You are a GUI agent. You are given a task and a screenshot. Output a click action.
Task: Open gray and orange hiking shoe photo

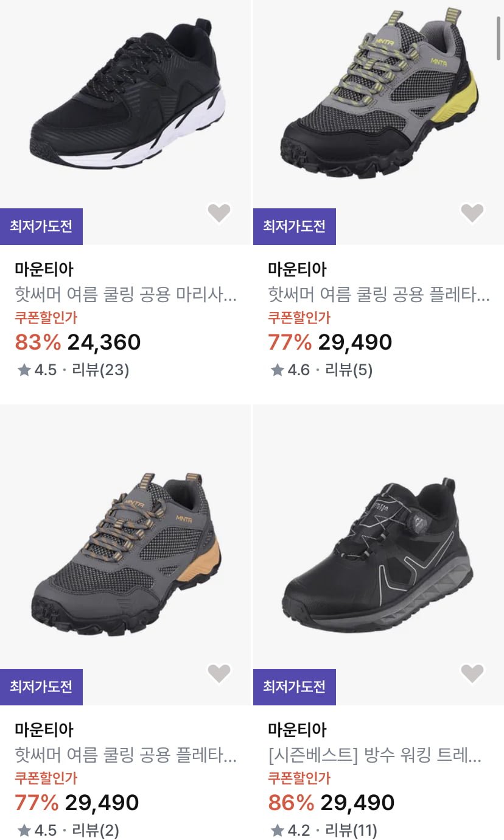pos(126,554)
